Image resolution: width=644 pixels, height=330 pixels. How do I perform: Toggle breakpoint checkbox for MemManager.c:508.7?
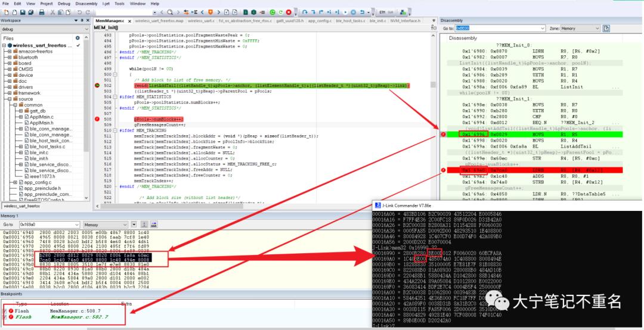click(x=5, y=311)
